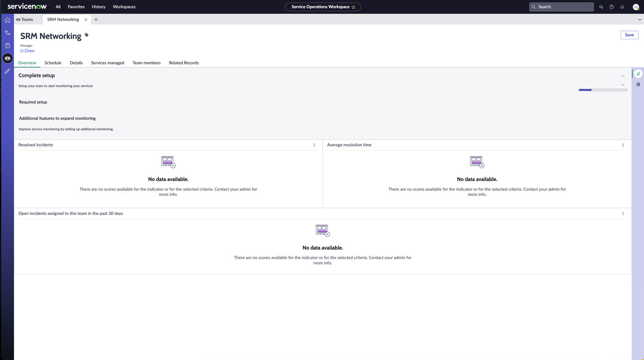Screen dimensions: 644x360
Task: Click the SRM Networking page title
Action: (51, 36)
